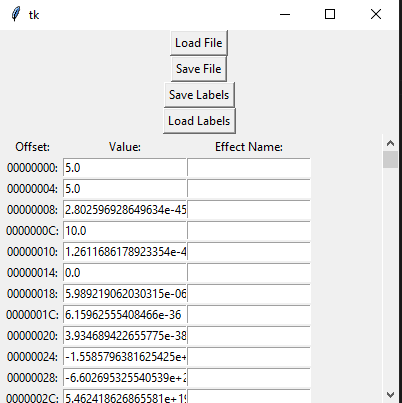Edit value field at offset 00000004
402x403 pixels.
(x=125, y=188)
